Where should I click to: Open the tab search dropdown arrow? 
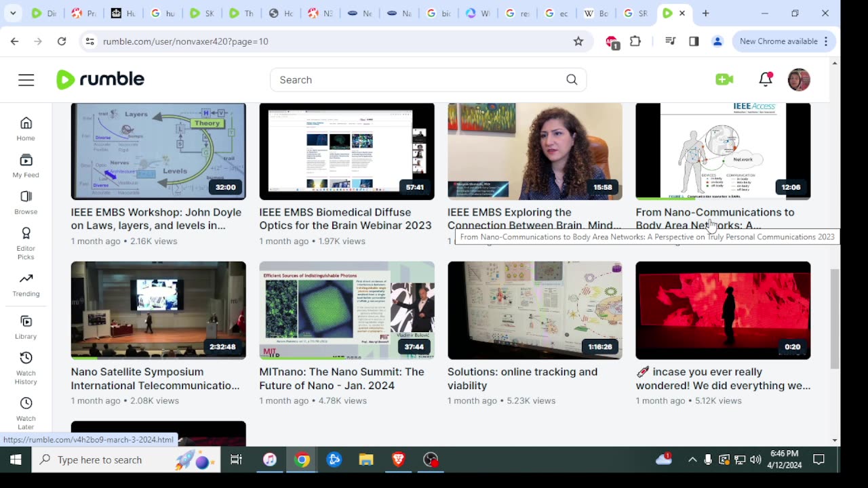point(13,13)
